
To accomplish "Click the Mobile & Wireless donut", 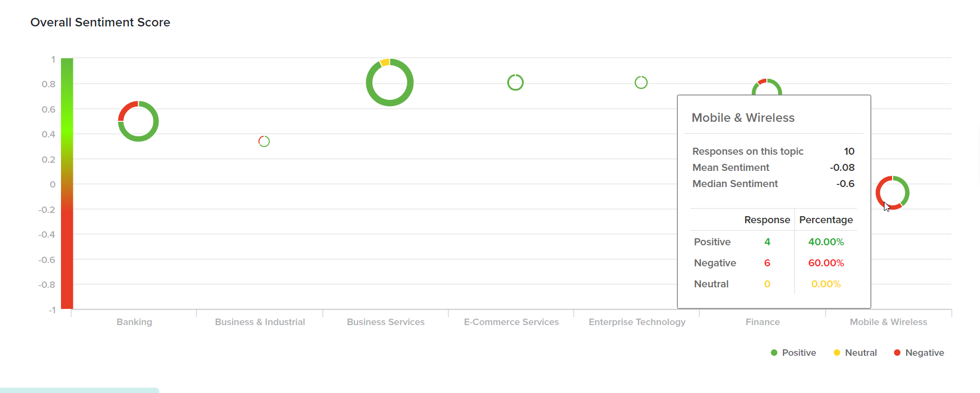I will 893,192.
